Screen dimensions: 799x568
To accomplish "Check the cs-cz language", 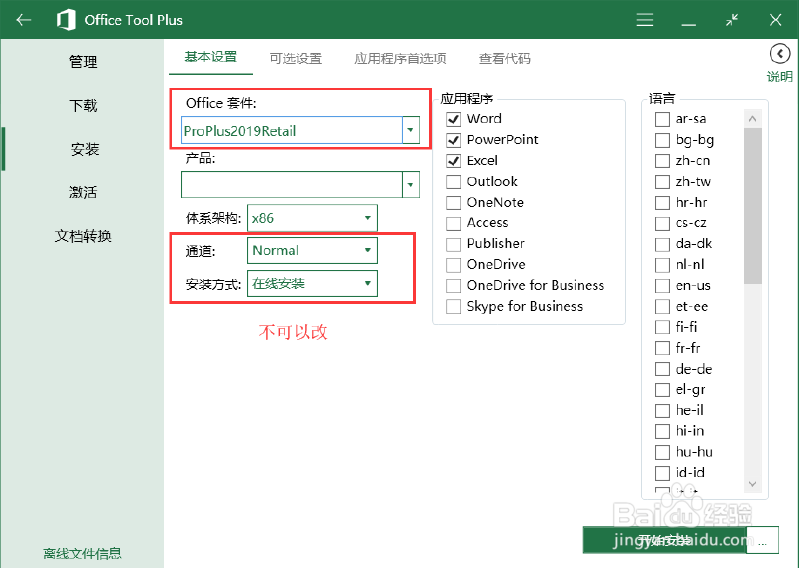I will tap(662, 224).
